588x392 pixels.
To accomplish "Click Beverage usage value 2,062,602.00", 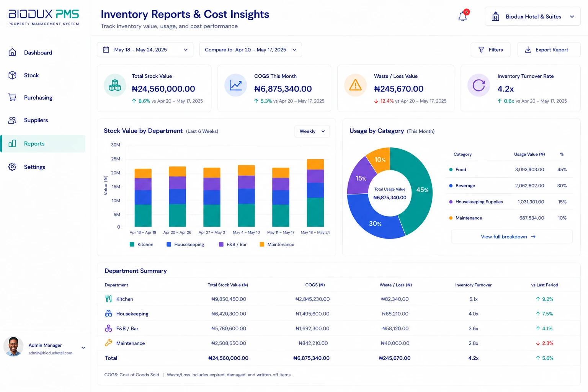I will click(529, 186).
